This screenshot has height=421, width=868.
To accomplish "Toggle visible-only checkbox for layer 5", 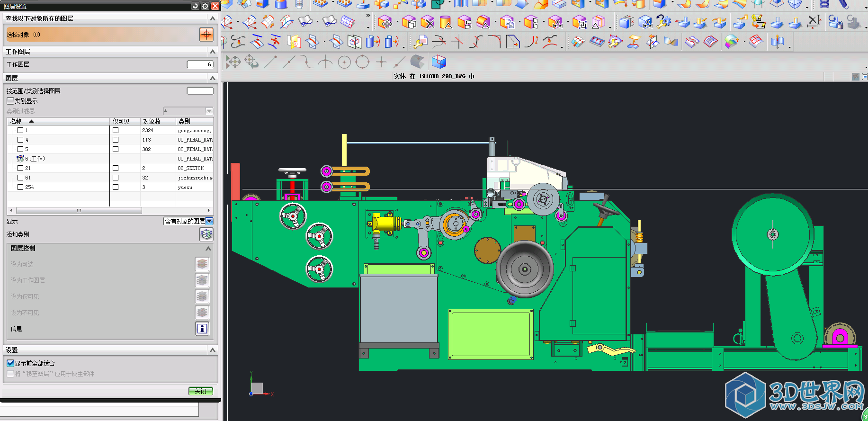I will click(x=116, y=149).
